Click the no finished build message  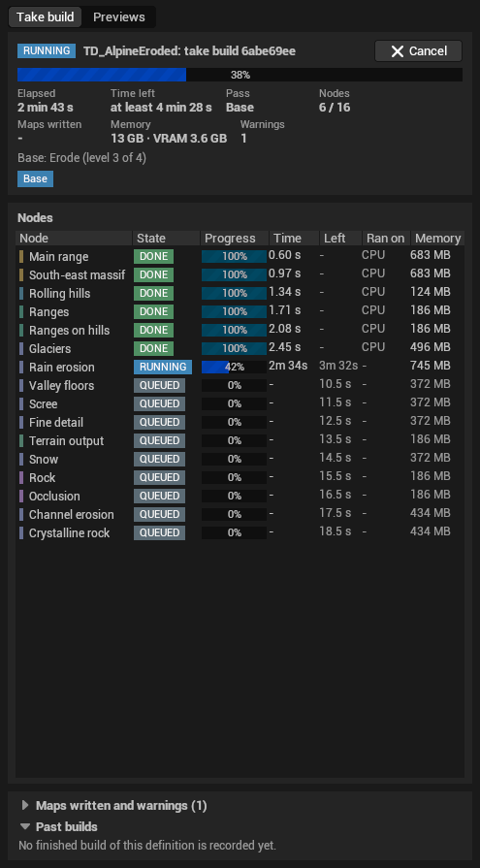coord(147,846)
